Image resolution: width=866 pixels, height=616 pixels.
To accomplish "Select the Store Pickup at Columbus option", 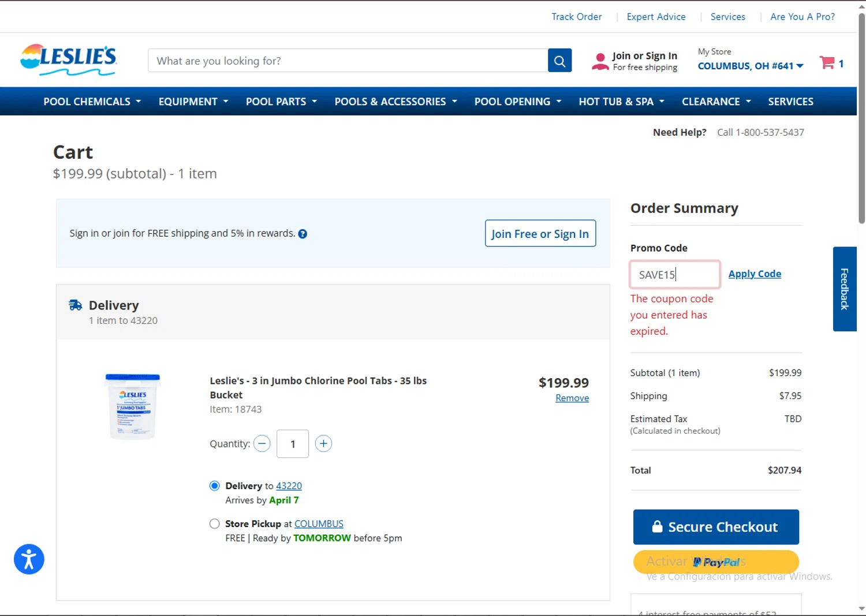I will point(215,524).
